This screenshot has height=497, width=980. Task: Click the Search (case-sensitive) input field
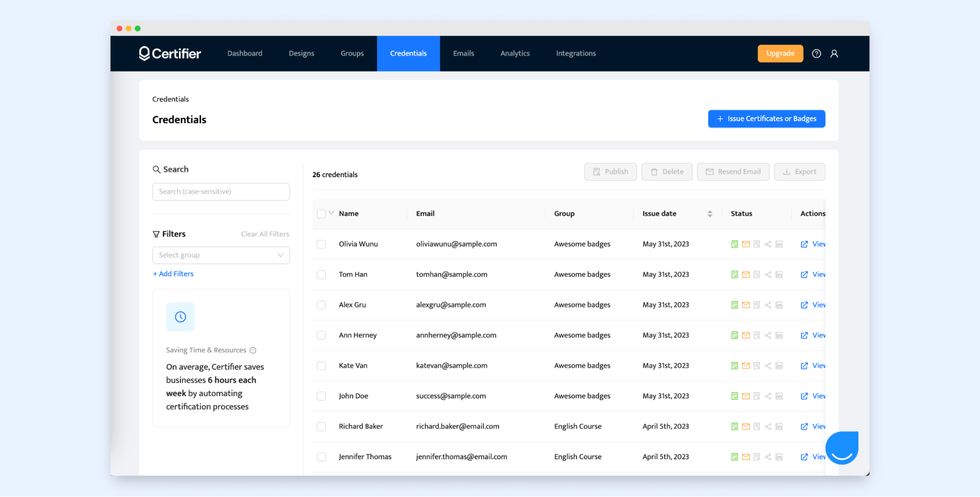click(221, 192)
